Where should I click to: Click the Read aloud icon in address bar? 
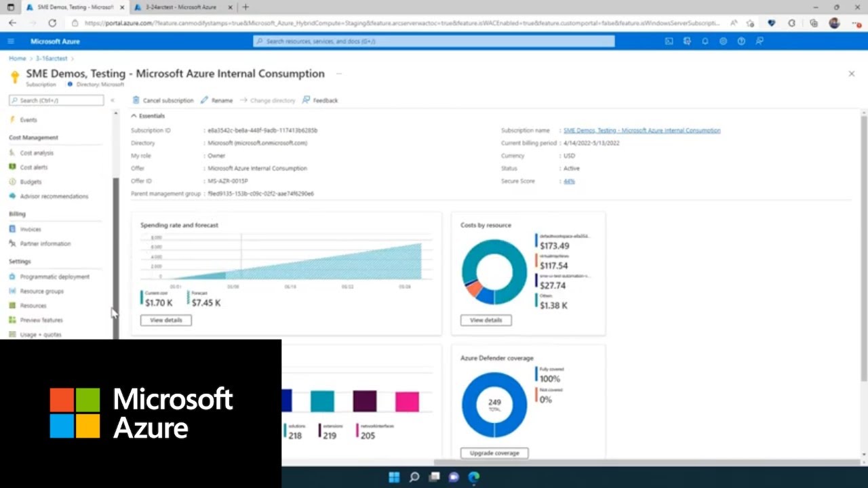(x=734, y=22)
